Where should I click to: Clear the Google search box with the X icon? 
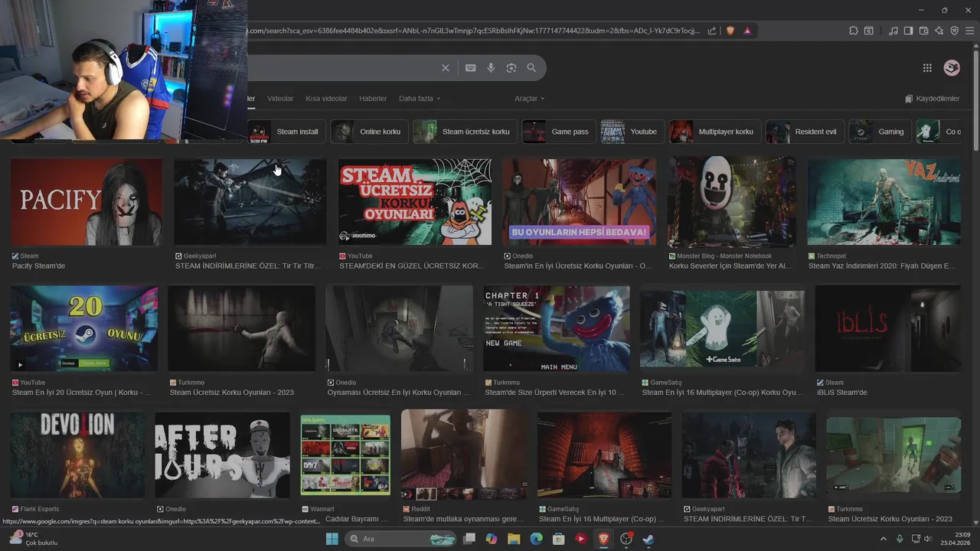[446, 68]
